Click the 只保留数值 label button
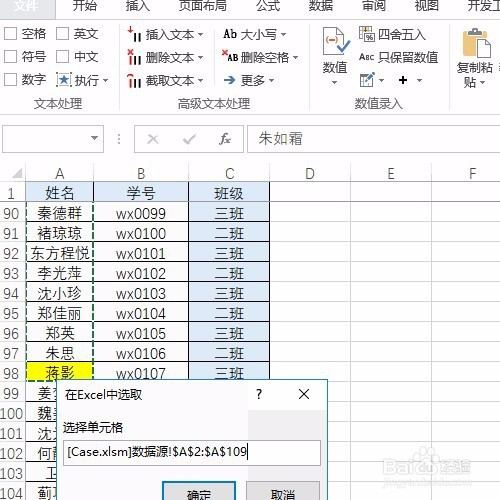 click(x=408, y=57)
